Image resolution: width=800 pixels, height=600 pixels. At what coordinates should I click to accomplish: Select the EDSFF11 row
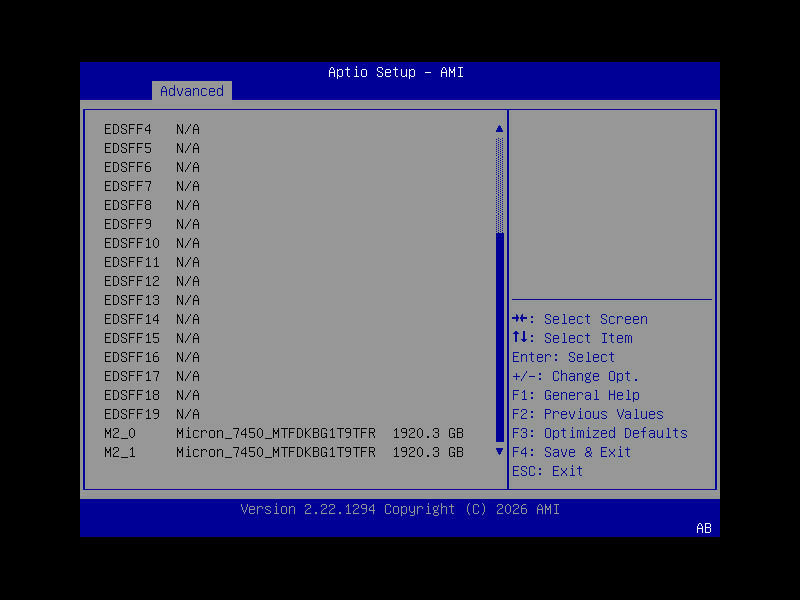point(152,262)
